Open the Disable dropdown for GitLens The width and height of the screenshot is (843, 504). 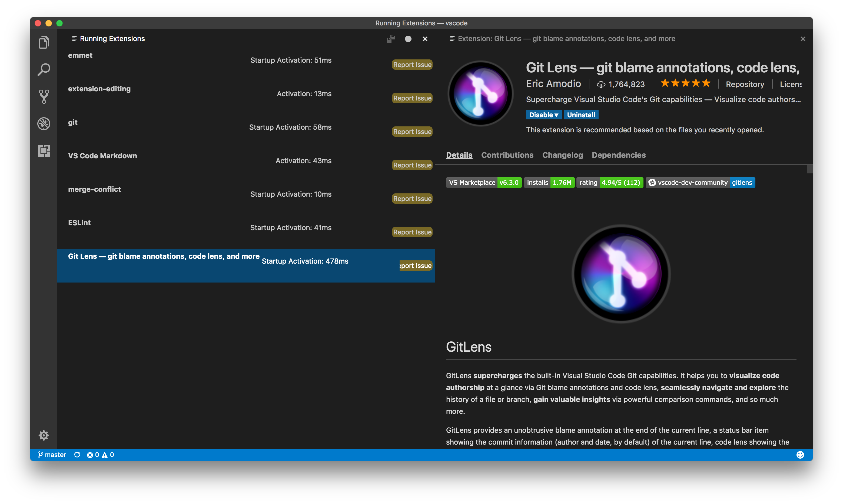[543, 115]
